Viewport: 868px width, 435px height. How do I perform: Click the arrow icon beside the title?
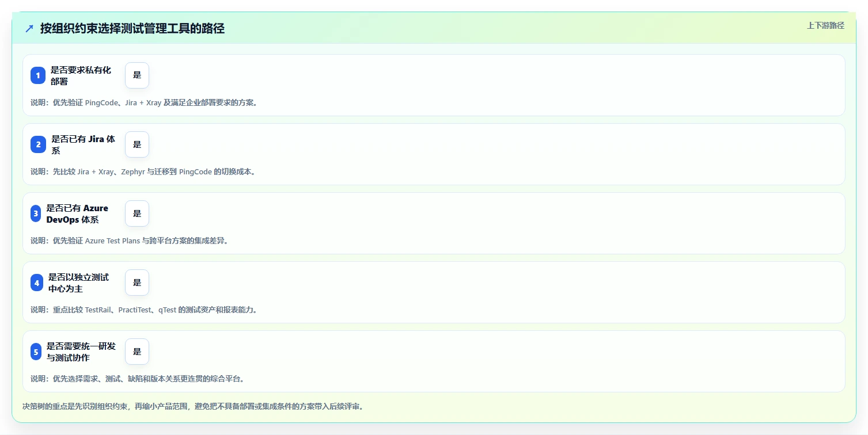[29, 28]
